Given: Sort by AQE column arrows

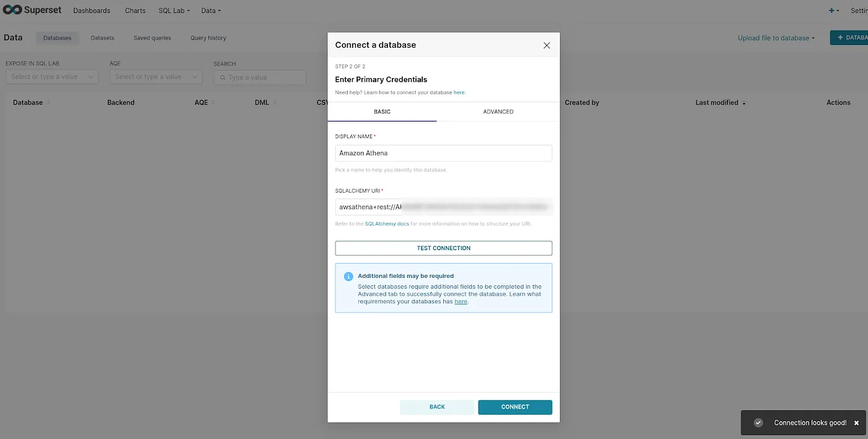Looking at the screenshot, I should (213, 103).
